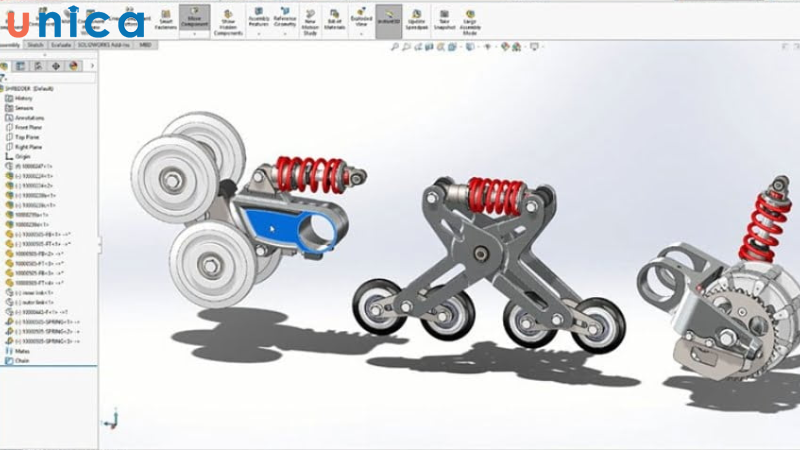Viewport: 800px width, 450px height.
Task: Open the DisplayManager panel tab
Action: click(x=74, y=66)
